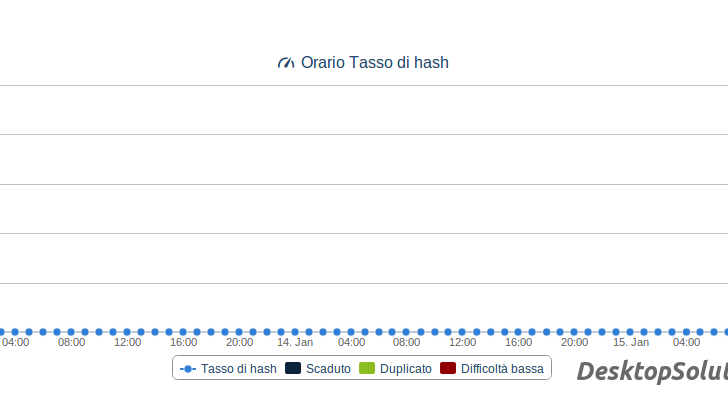Click the 15. Jan axis label
Image resolution: width=728 pixels, height=402 pixels.
(x=631, y=342)
